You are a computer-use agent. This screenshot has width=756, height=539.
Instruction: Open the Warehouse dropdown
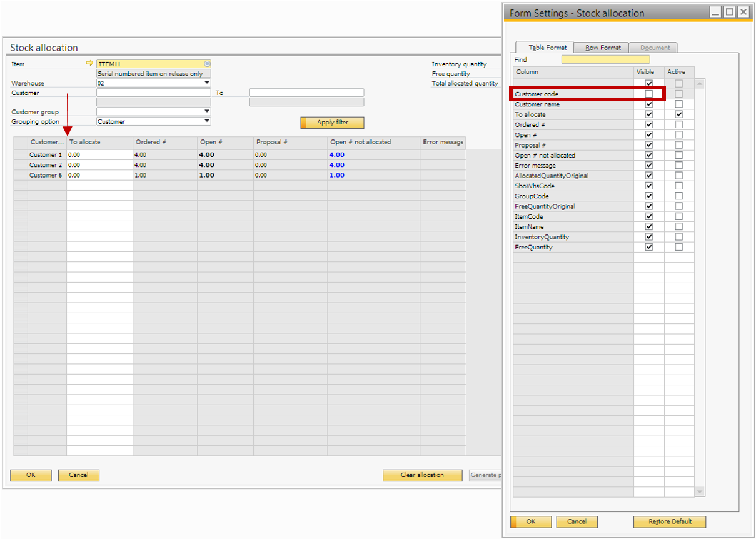(207, 83)
